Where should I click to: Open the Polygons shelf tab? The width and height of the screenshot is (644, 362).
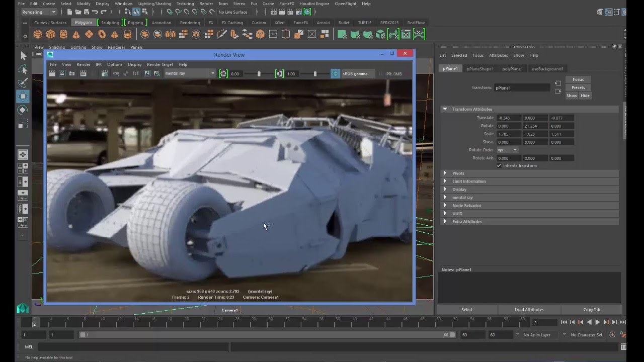(84, 23)
